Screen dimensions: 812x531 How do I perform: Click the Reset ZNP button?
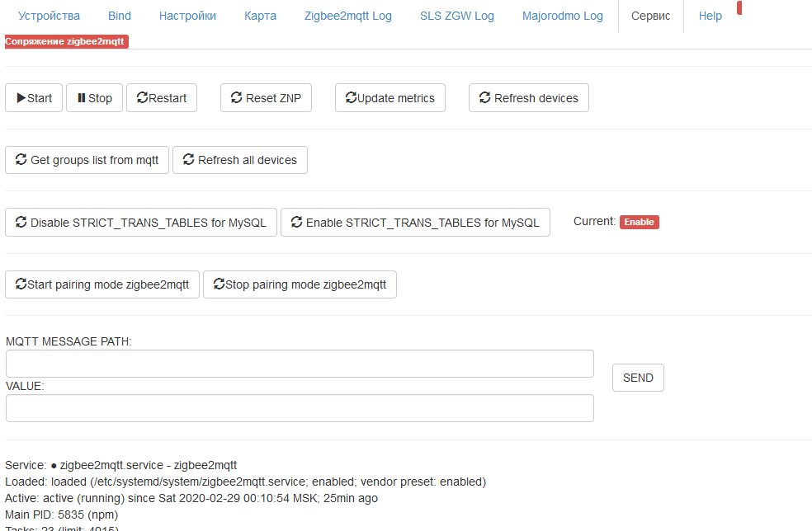(x=266, y=98)
